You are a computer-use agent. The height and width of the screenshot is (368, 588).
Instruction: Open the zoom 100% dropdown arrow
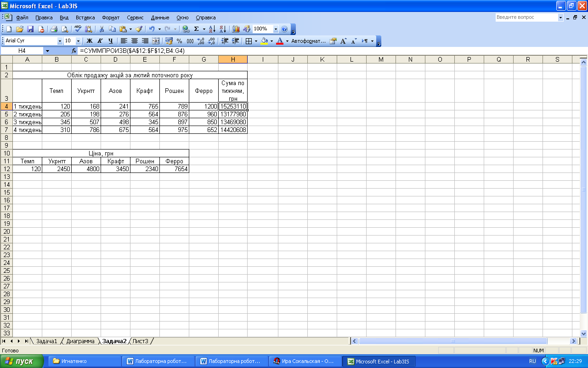[x=276, y=29]
